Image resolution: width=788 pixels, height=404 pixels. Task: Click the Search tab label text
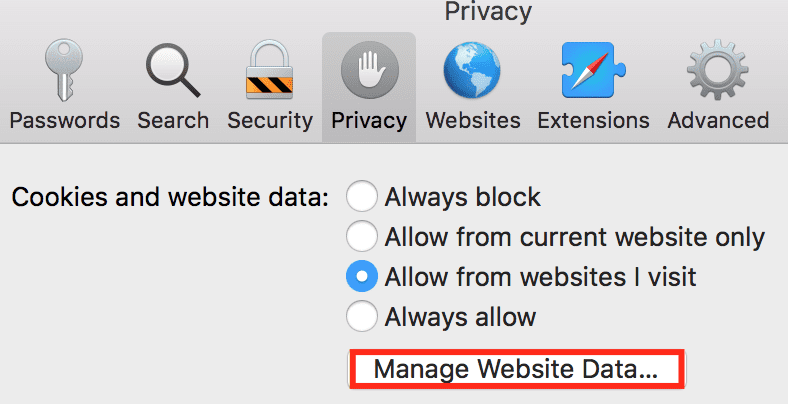pyautogui.click(x=173, y=120)
